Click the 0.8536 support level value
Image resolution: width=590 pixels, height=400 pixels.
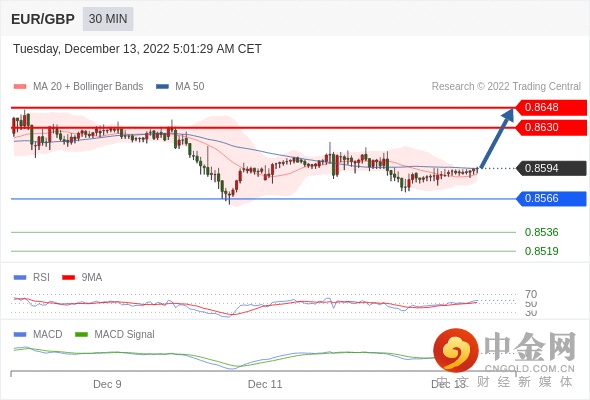pos(541,232)
